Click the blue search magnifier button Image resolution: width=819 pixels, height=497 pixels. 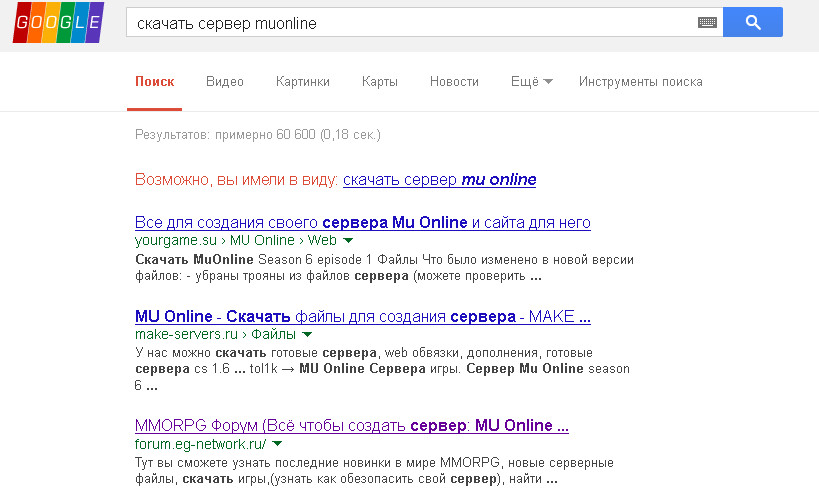753,22
